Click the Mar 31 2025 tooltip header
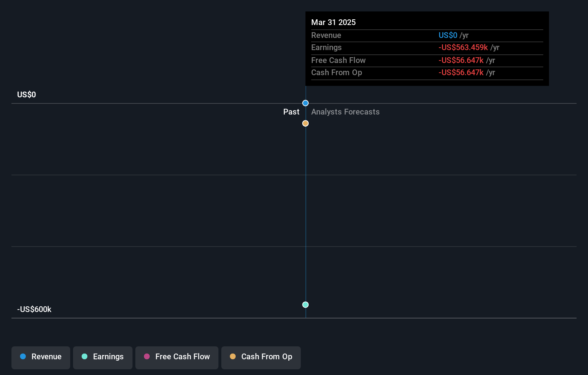This screenshot has height=375, width=588. (333, 22)
